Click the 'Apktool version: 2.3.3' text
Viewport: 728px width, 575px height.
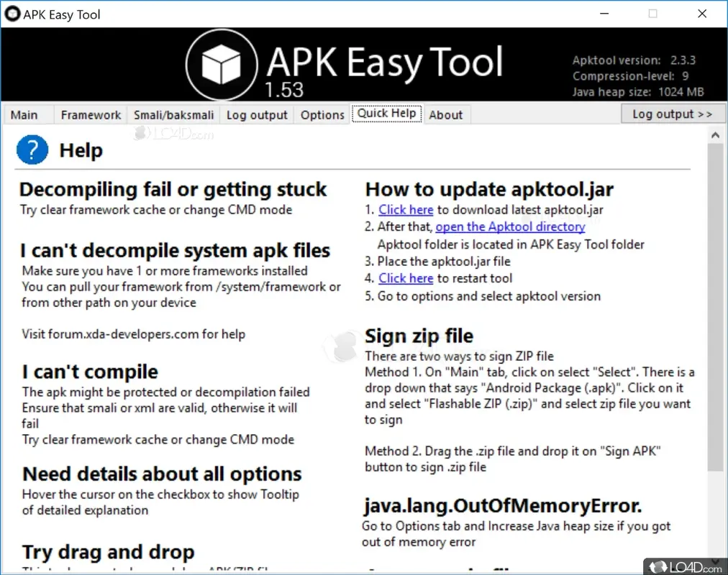tap(634, 60)
